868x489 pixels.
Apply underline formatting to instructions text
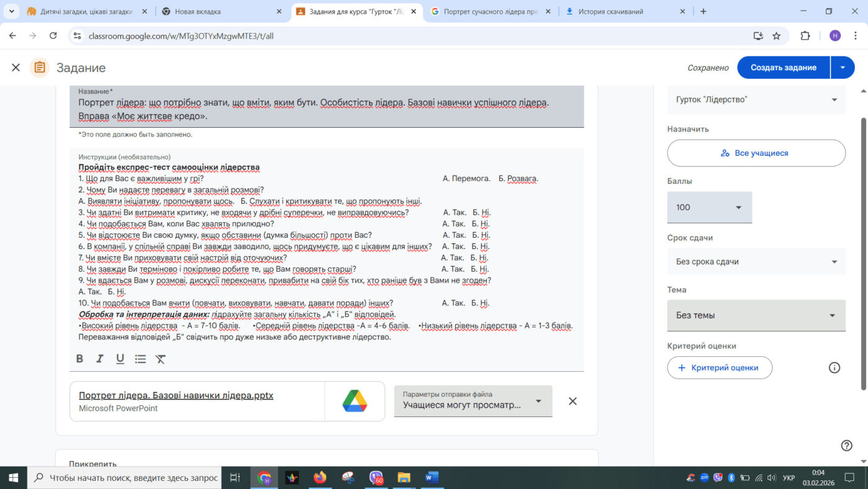pos(120,359)
